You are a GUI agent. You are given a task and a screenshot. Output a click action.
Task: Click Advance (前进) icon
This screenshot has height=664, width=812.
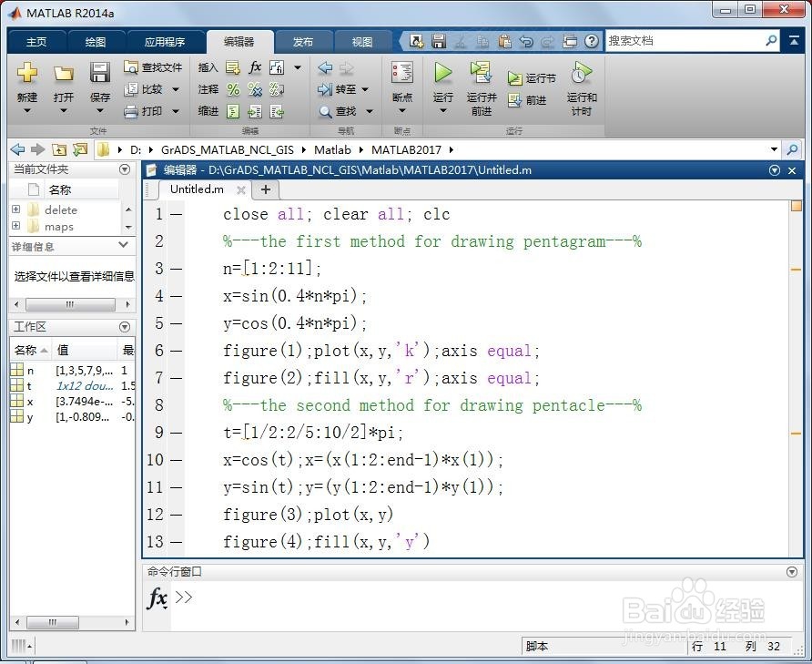pyautogui.click(x=514, y=100)
